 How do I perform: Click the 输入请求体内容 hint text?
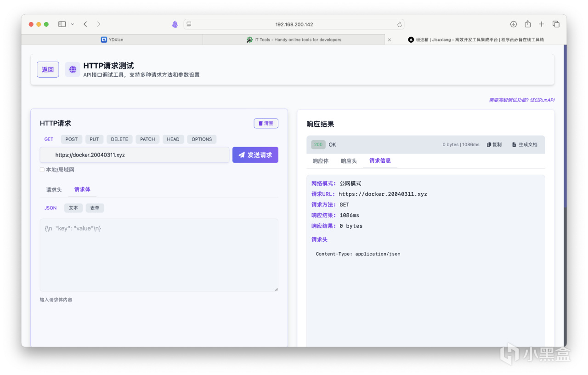pyautogui.click(x=56, y=300)
